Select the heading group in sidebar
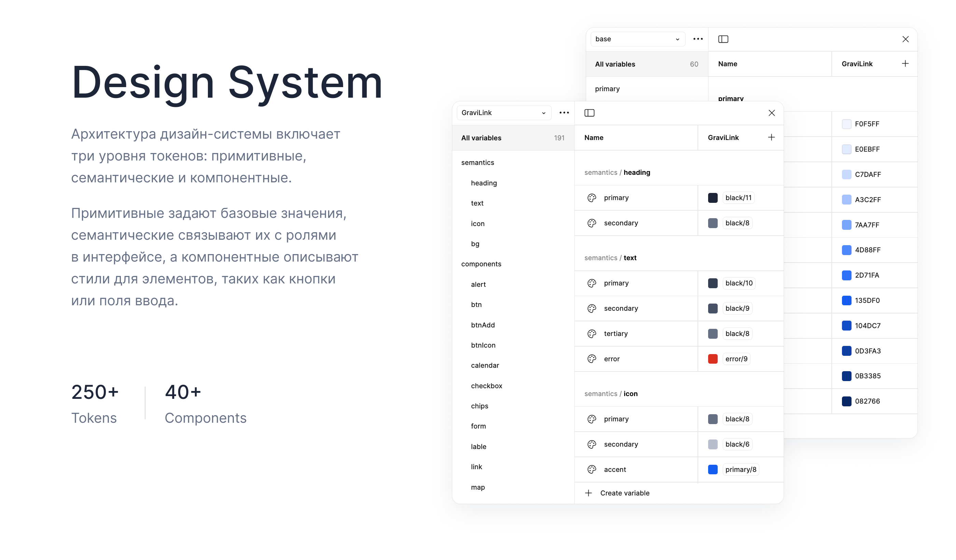 click(x=484, y=183)
